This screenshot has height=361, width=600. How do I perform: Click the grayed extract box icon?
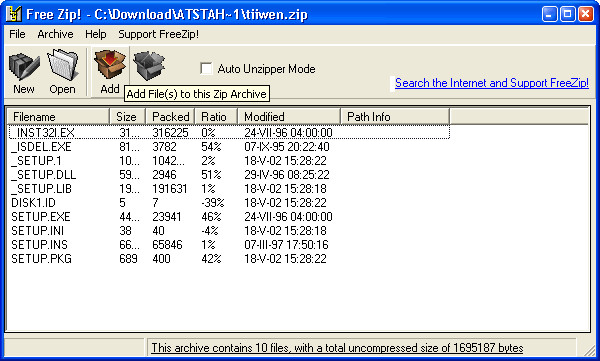coord(149,65)
